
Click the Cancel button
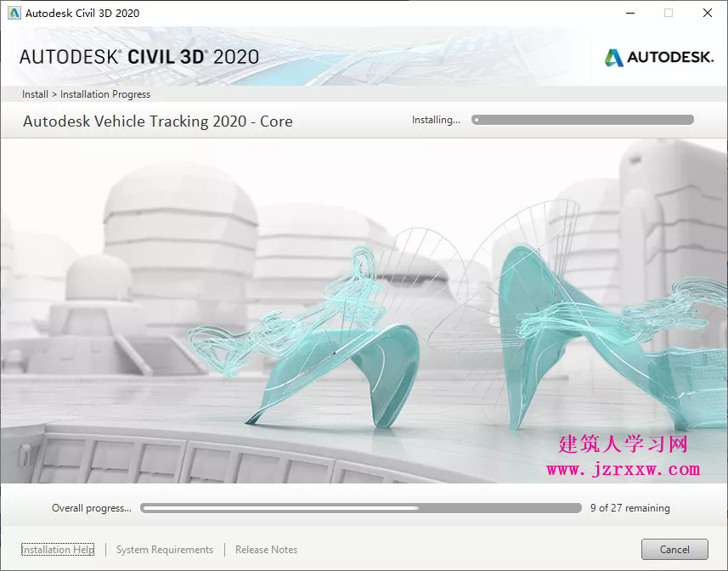pos(674,550)
